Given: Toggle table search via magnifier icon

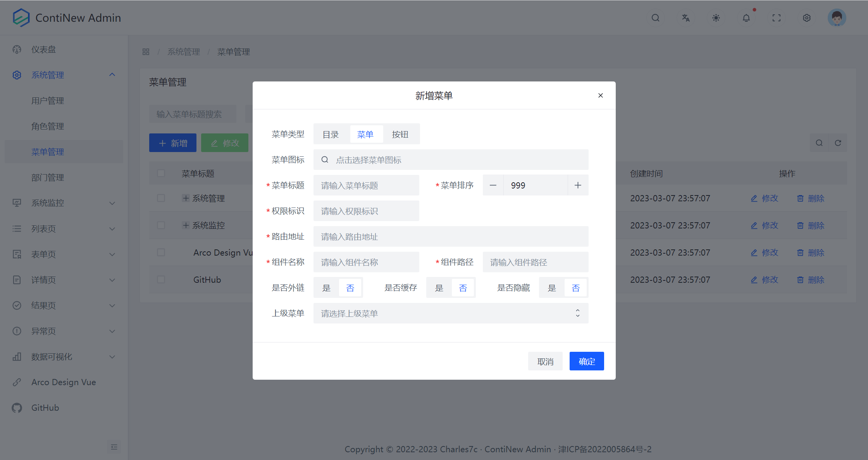Looking at the screenshot, I should (x=819, y=143).
